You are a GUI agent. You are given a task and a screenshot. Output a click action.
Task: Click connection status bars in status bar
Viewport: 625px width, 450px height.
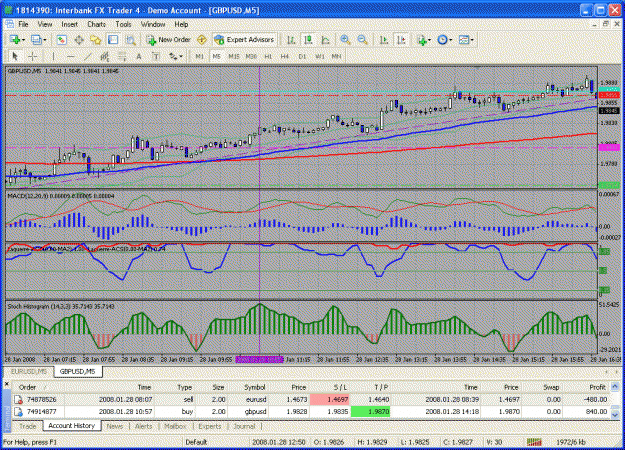[534, 442]
